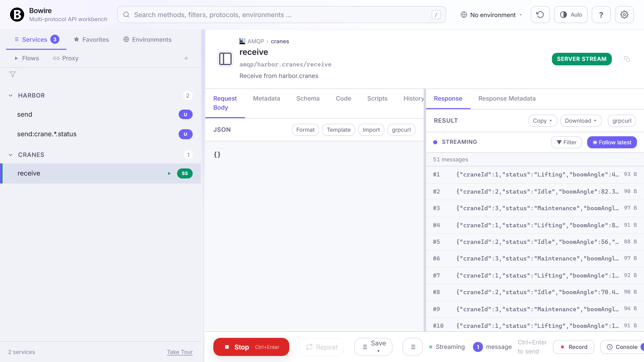The height and width of the screenshot is (362, 644).
Task: Select the send method
Action: tap(101, 114)
